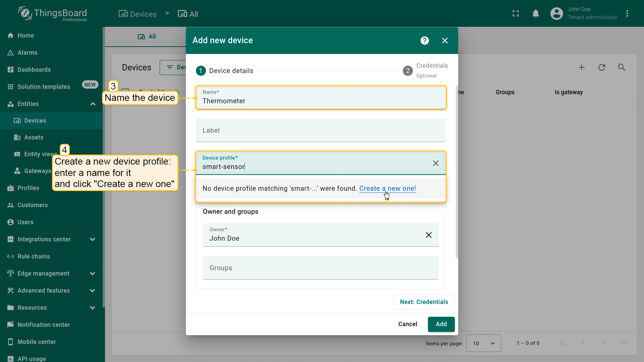Open Rule chains in sidebar
The image size is (644, 362).
click(x=34, y=256)
